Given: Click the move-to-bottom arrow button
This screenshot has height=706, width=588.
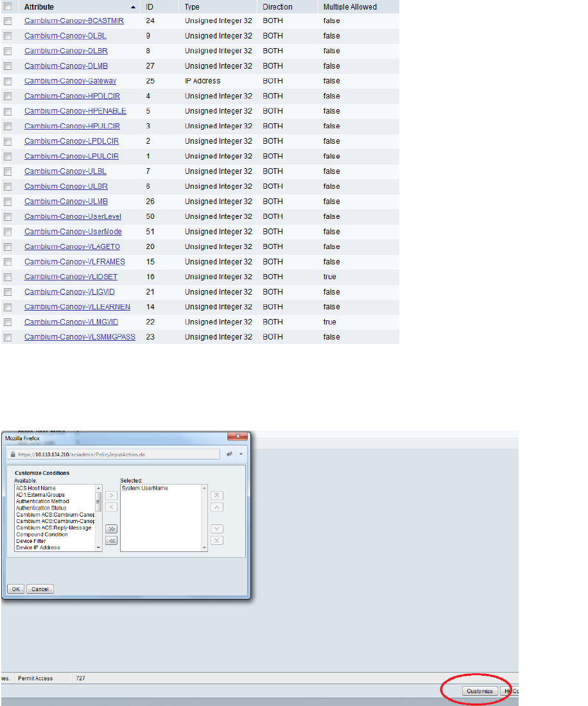Looking at the screenshot, I should (x=217, y=540).
